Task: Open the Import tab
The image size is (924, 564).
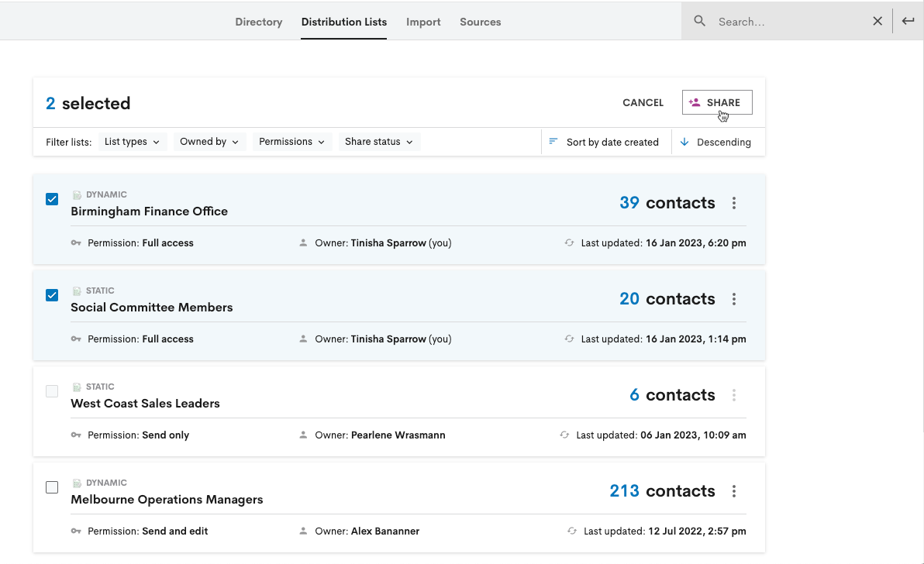Action: coord(423,22)
